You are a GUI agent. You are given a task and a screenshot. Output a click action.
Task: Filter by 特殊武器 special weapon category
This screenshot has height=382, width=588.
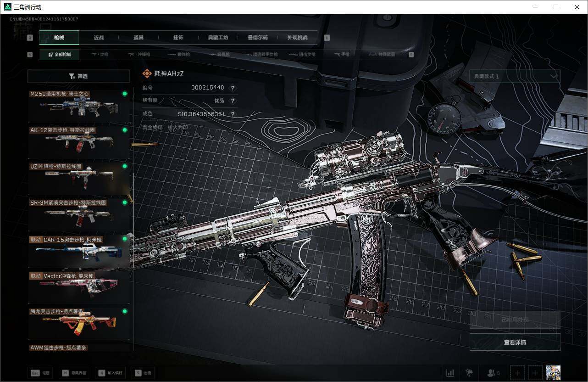click(x=382, y=54)
